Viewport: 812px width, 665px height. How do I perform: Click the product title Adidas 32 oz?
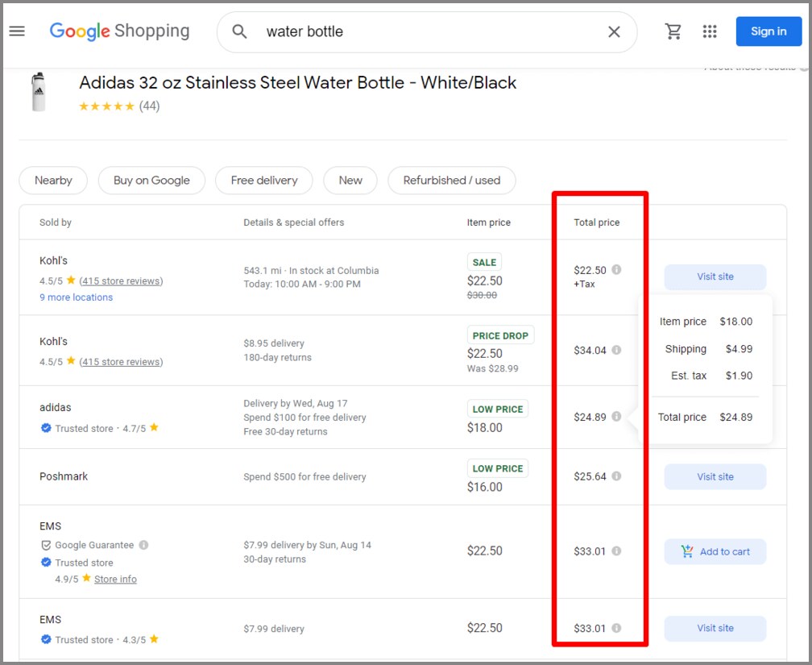[x=298, y=83]
